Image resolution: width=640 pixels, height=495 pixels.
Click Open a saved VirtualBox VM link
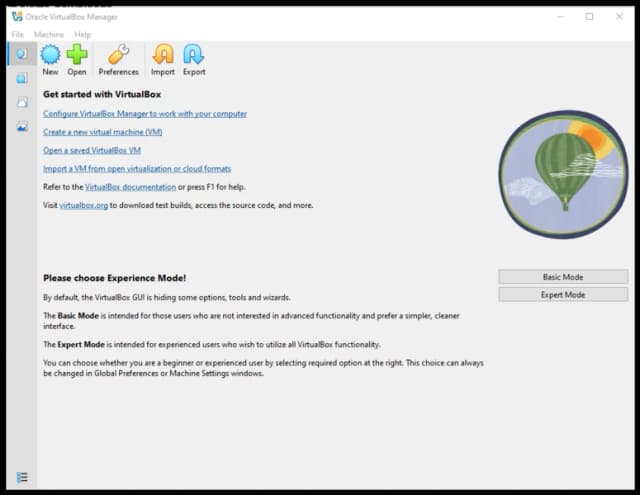click(92, 150)
